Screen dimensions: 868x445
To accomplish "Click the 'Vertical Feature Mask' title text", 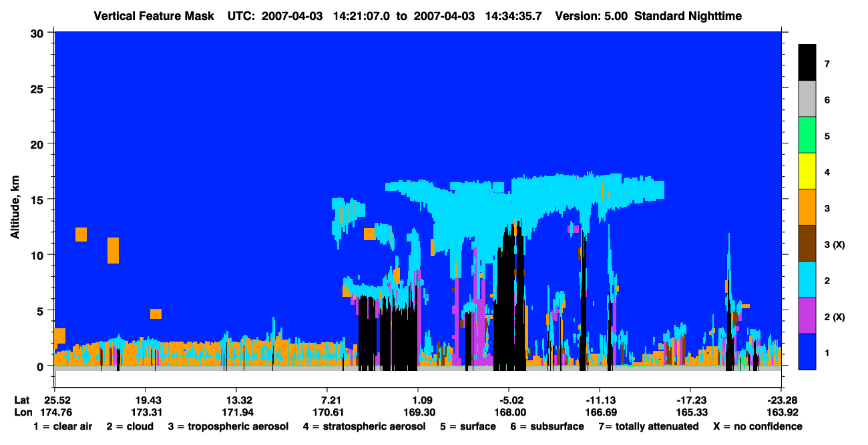I will 154,15.
